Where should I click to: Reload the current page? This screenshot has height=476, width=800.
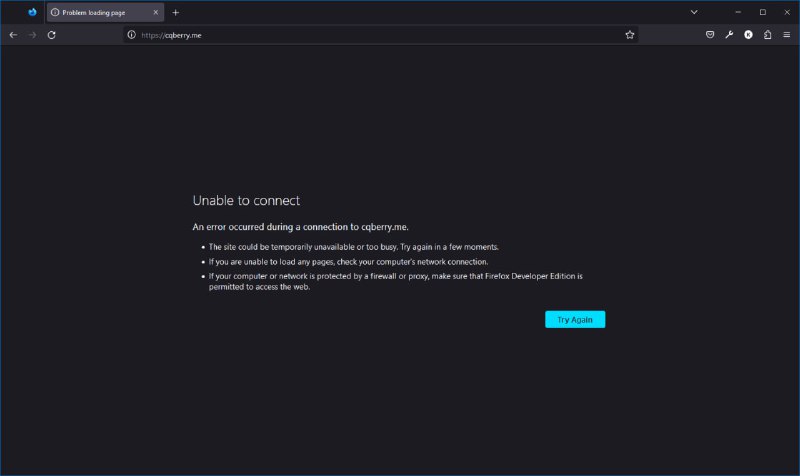point(52,34)
